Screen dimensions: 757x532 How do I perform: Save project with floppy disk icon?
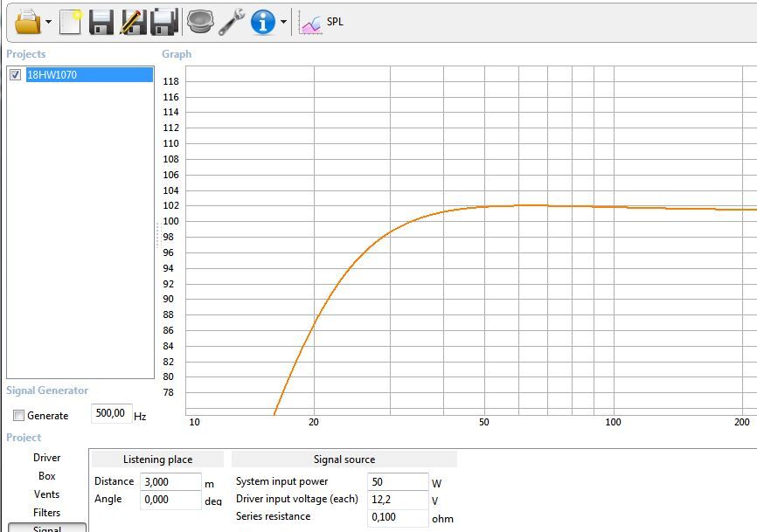point(101,22)
